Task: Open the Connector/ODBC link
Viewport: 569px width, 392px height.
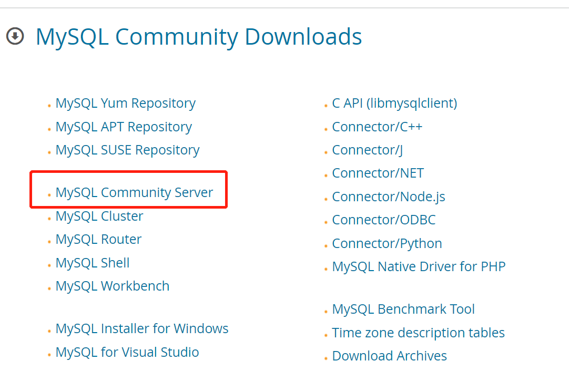Action: [x=383, y=220]
